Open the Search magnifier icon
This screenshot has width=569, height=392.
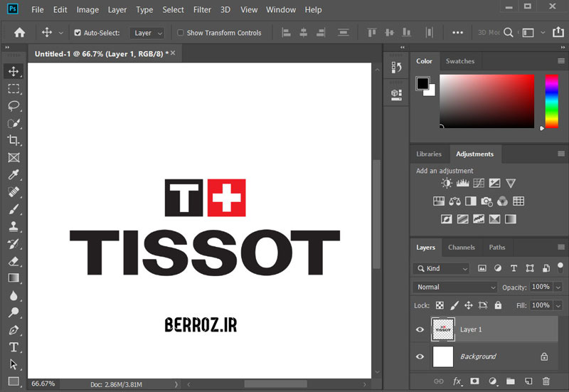509,33
